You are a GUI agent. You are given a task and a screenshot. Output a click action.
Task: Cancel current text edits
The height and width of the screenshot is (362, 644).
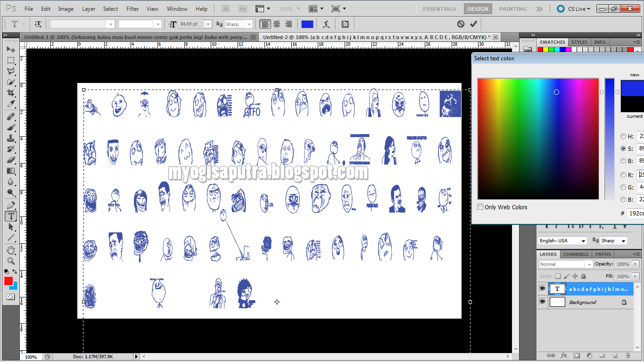(x=461, y=24)
